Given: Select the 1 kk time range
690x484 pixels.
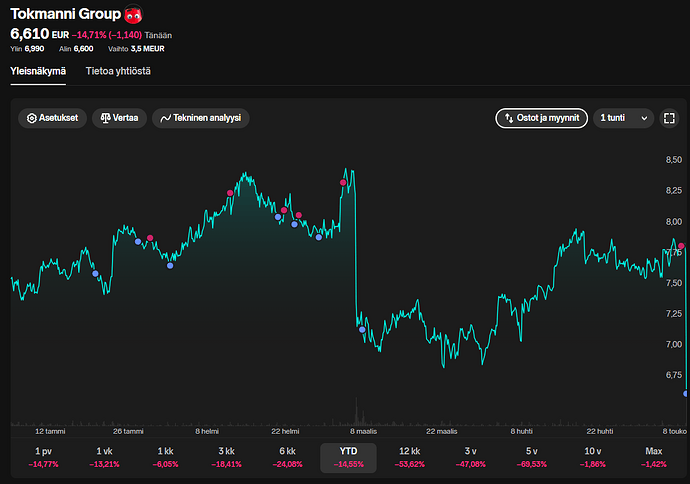Looking at the screenshot, I should pyautogui.click(x=165, y=458).
